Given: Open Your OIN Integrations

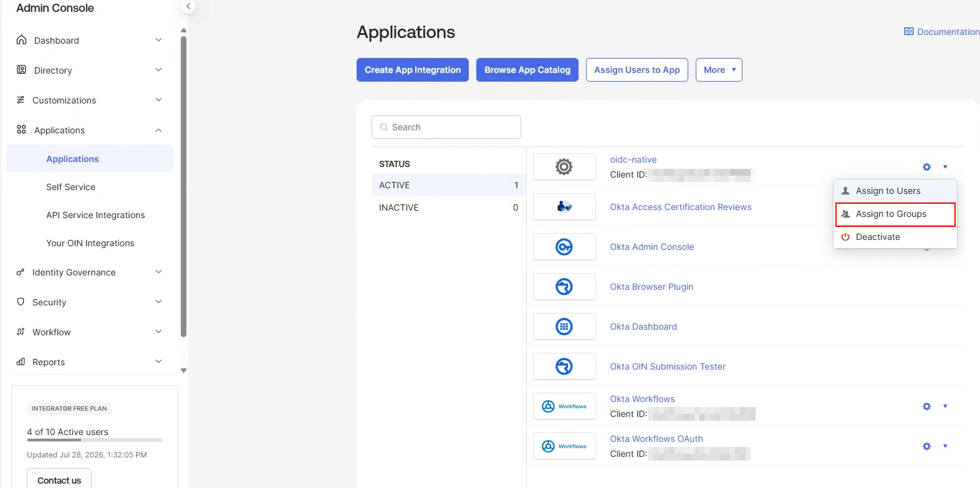Looking at the screenshot, I should (x=90, y=243).
